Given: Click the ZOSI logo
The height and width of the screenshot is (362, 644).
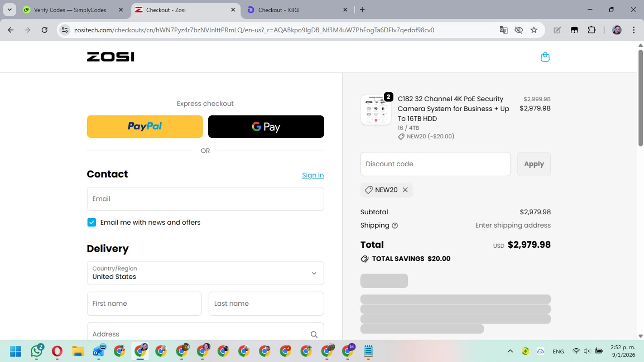Looking at the screenshot, I should tap(110, 57).
